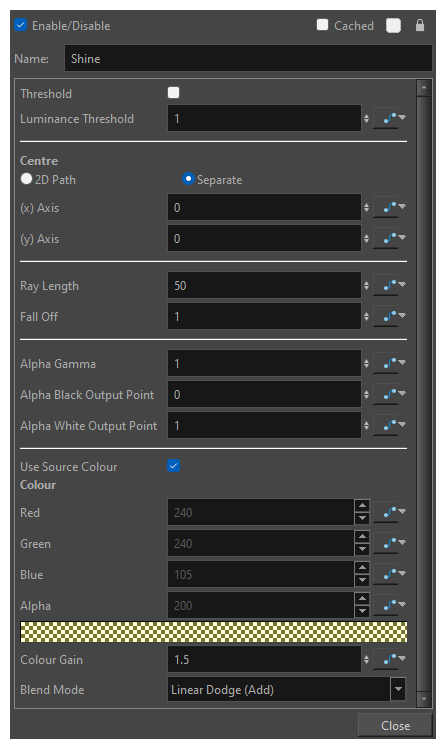Click the checkered colour swatch bar
The height and width of the screenshot is (749, 446).
pos(213,631)
